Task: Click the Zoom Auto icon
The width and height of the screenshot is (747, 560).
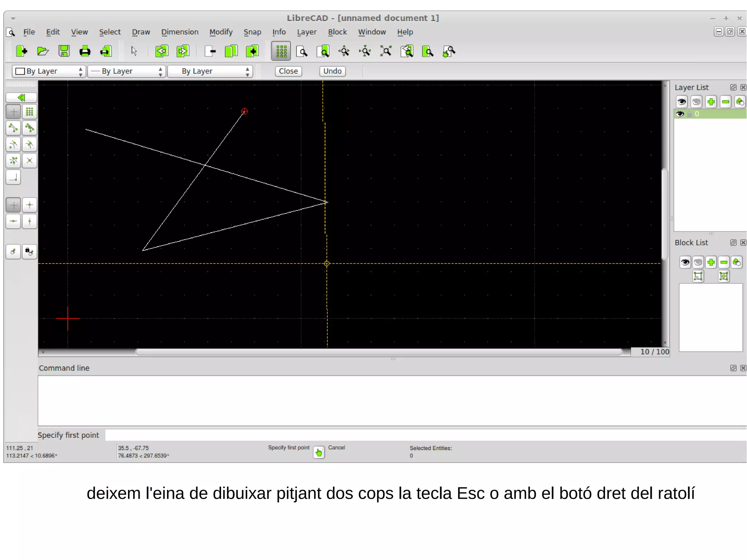Action: 386,51
